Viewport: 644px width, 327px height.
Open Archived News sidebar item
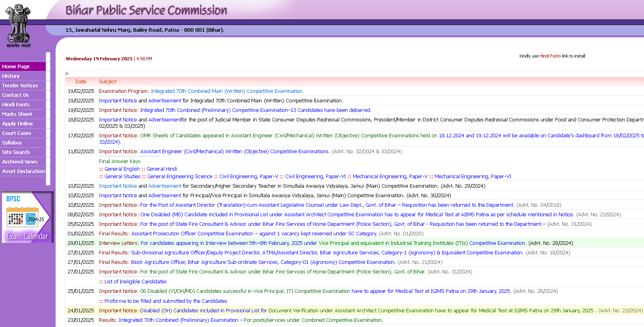(x=20, y=162)
